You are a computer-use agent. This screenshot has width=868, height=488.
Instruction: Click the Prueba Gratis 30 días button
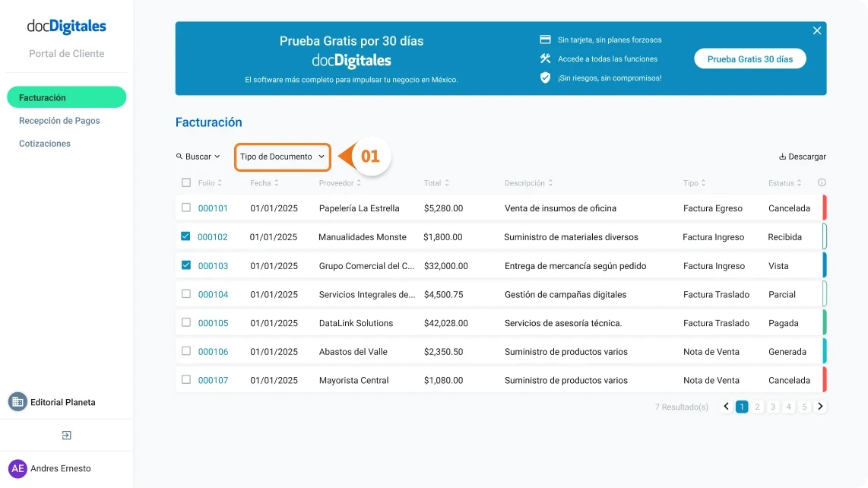749,58
